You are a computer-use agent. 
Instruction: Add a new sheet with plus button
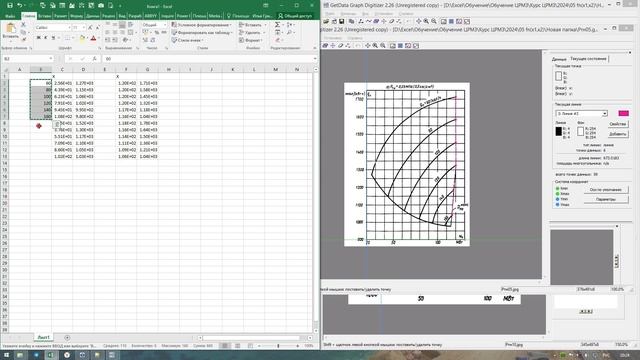point(67,338)
